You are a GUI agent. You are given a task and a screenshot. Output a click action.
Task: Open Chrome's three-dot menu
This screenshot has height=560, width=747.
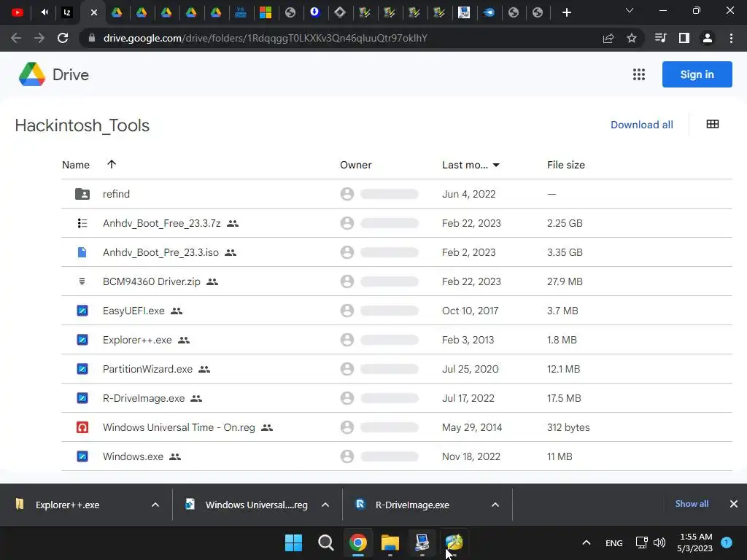(x=731, y=38)
